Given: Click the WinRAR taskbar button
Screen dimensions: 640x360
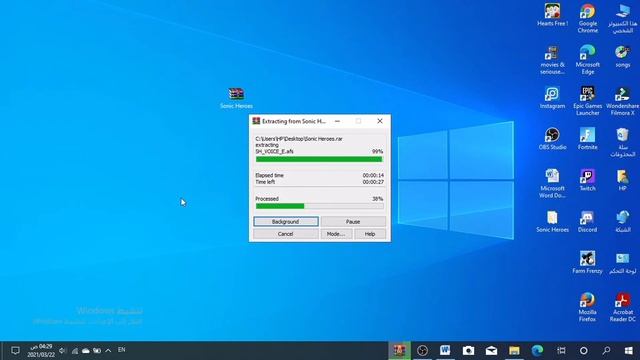Looking at the screenshot, I should tap(399, 351).
